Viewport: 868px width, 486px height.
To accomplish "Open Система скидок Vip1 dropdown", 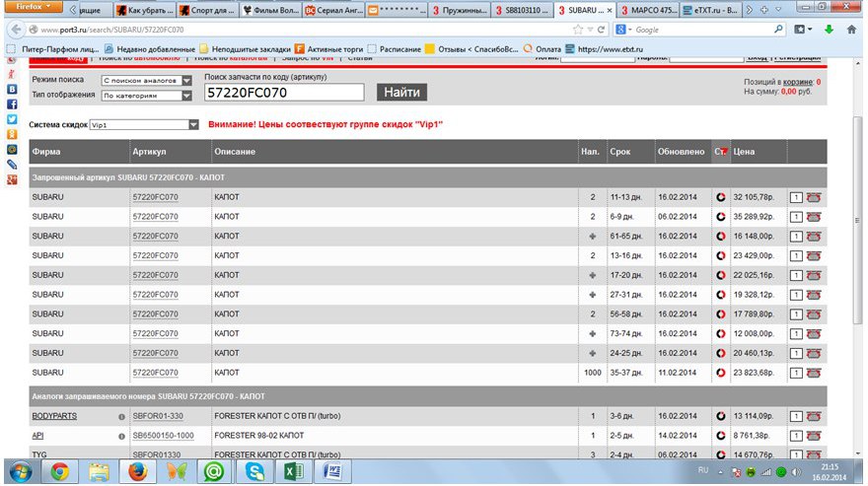I will point(144,124).
